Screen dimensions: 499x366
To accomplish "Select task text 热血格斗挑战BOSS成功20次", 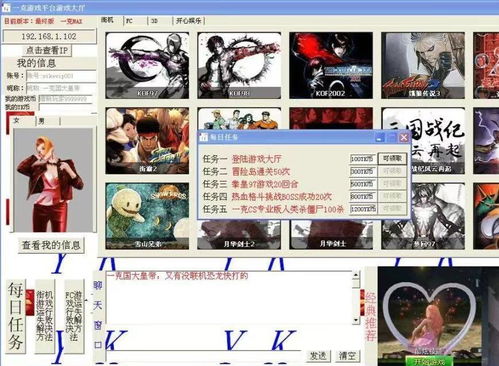I will tap(282, 197).
